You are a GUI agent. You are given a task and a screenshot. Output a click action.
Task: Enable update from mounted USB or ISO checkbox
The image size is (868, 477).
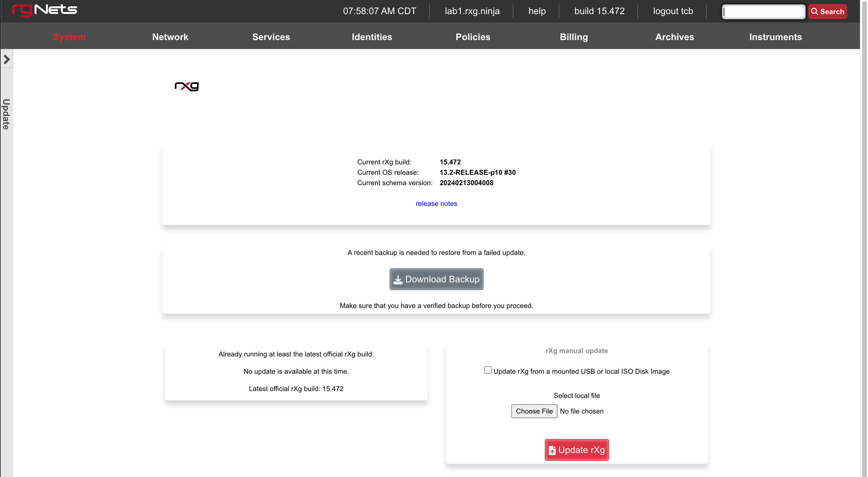(488, 370)
